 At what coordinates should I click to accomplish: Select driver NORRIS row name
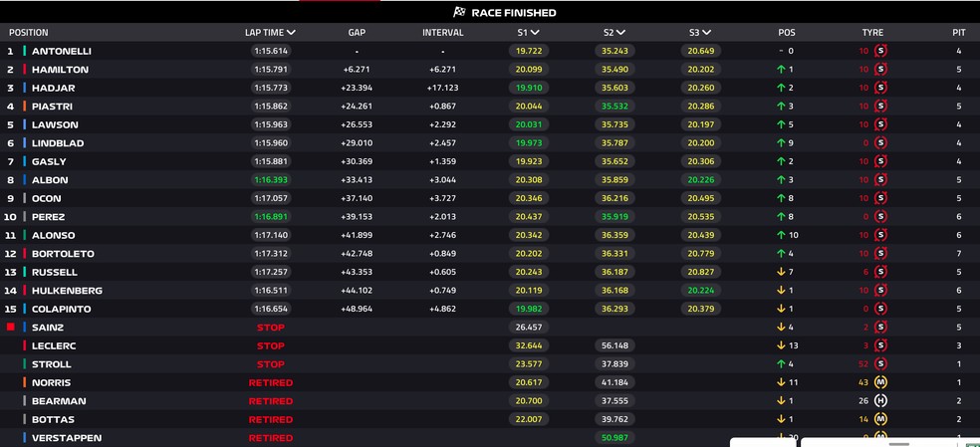tap(51, 382)
